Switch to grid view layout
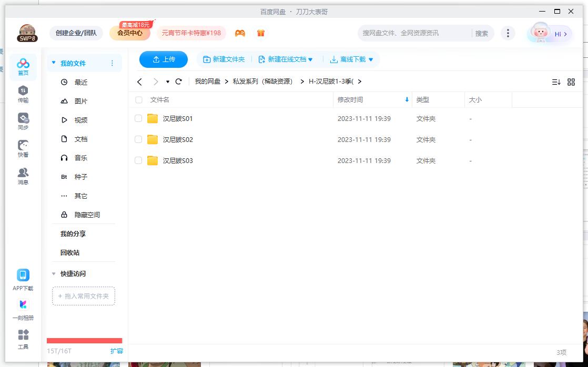The height and width of the screenshot is (367, 588). 571,82
